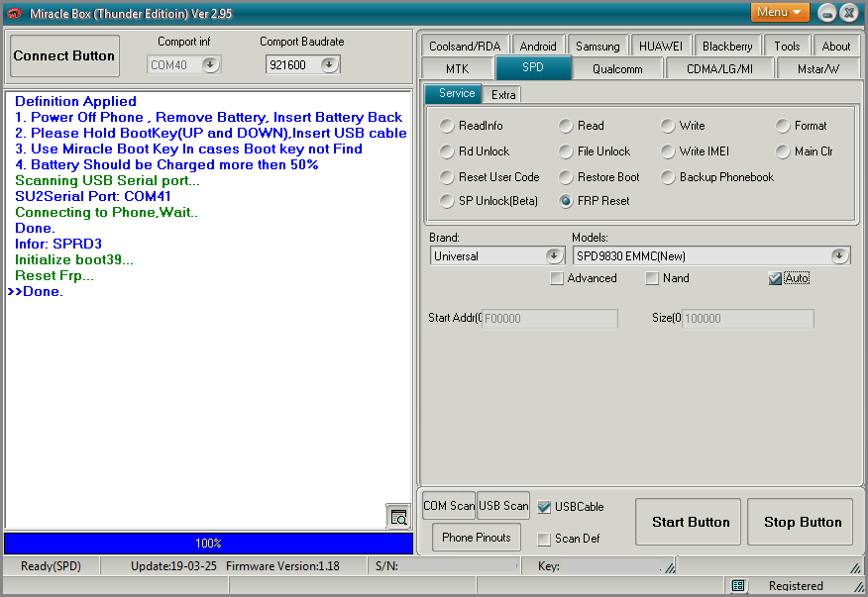
Task: Select the File Unlock radio button
Action: [565, 151]
